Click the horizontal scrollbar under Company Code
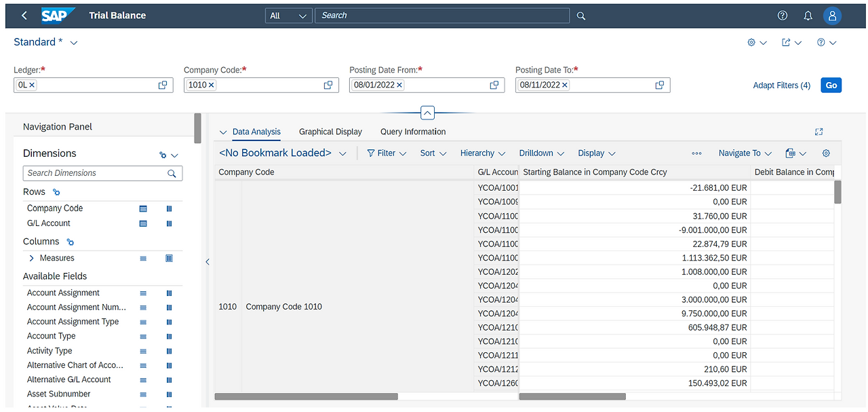Screen dimensions: 868x412 click(306, 396)
